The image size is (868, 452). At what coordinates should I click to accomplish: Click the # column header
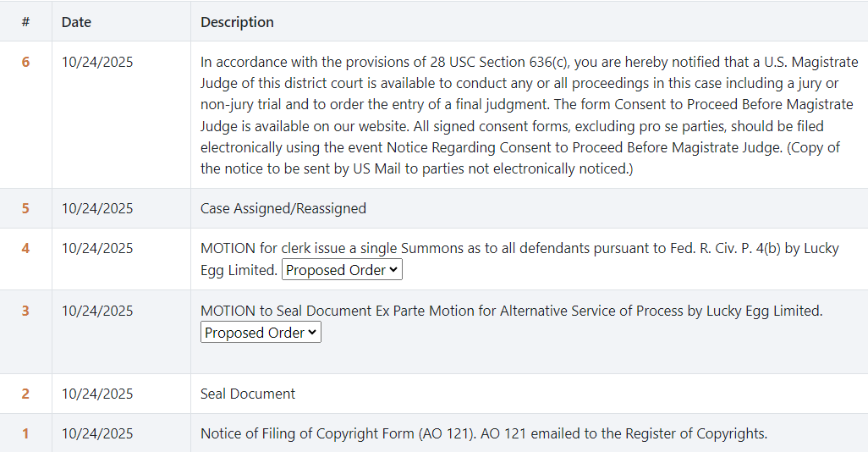(x=25, y=22)
